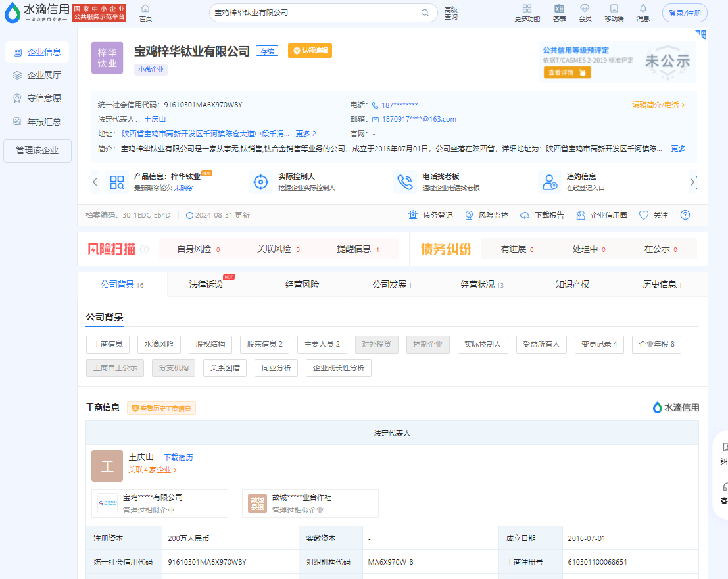Open the 消息 bell icon
Viewport: 728px width, 579px height.
(x=643, y=9)
